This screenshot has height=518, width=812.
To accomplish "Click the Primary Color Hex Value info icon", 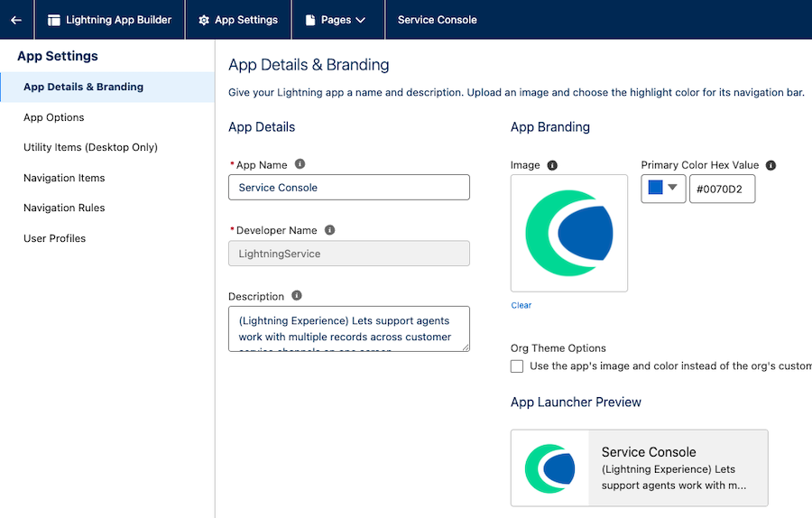I will [x=770, y=165].
